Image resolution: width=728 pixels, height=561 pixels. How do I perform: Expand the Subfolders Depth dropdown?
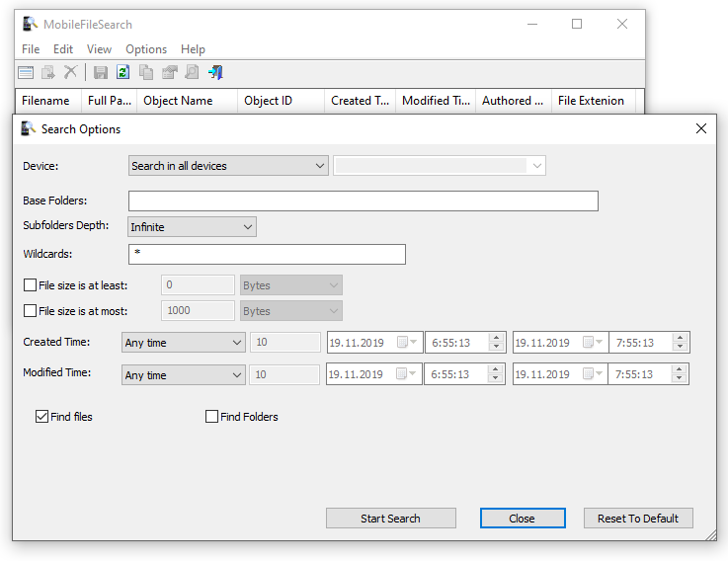point(192,227)
